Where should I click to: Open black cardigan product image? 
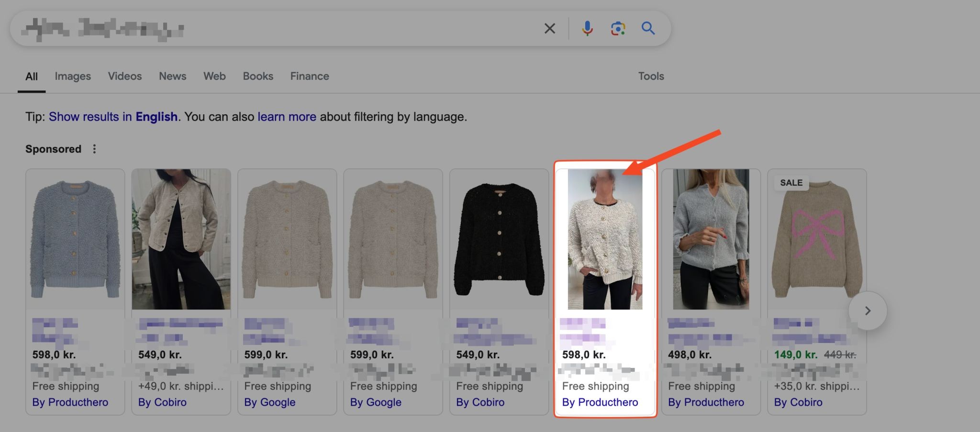coord(499,239)
